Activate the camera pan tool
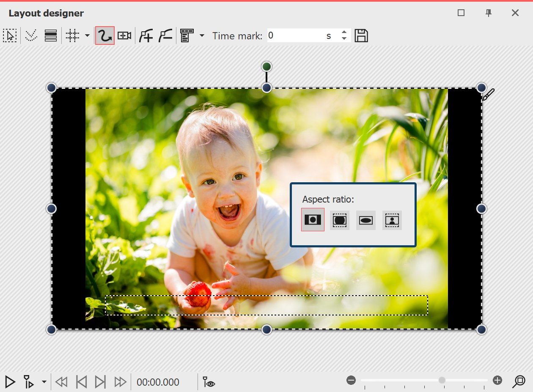This screenshot has width=533, height=392. pyautogui.click(x=124, y=36)
